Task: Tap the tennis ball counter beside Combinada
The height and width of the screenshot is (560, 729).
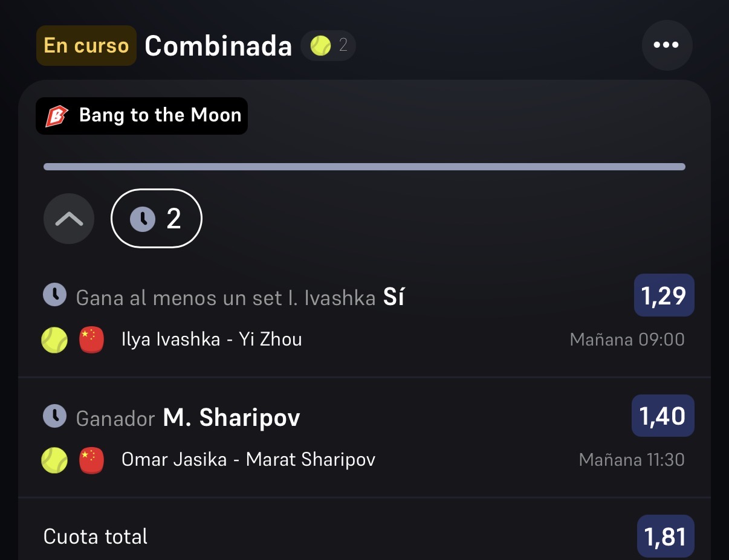Action: (328, 45)
